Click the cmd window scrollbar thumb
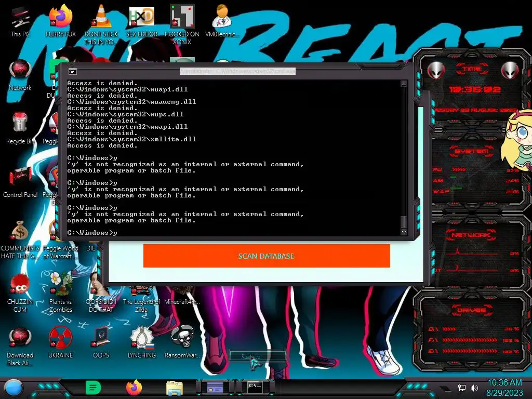The height and width of the screenshot is (399, 532). (x=404, y=222)
